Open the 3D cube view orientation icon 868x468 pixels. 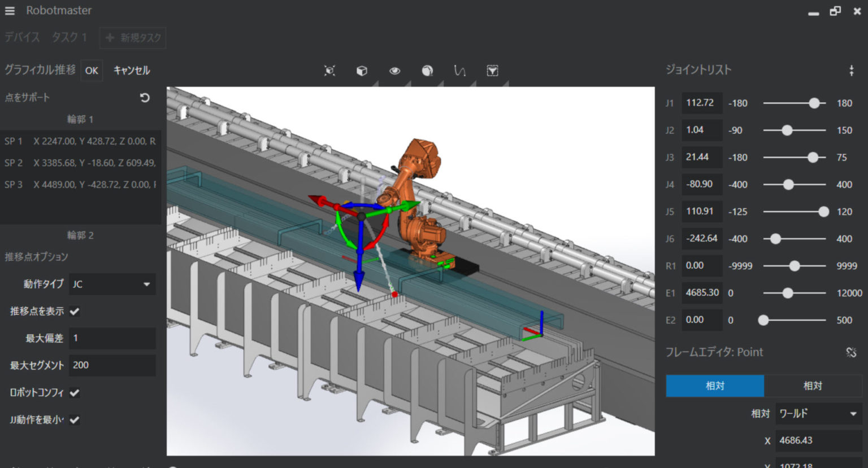click(362, 71)
